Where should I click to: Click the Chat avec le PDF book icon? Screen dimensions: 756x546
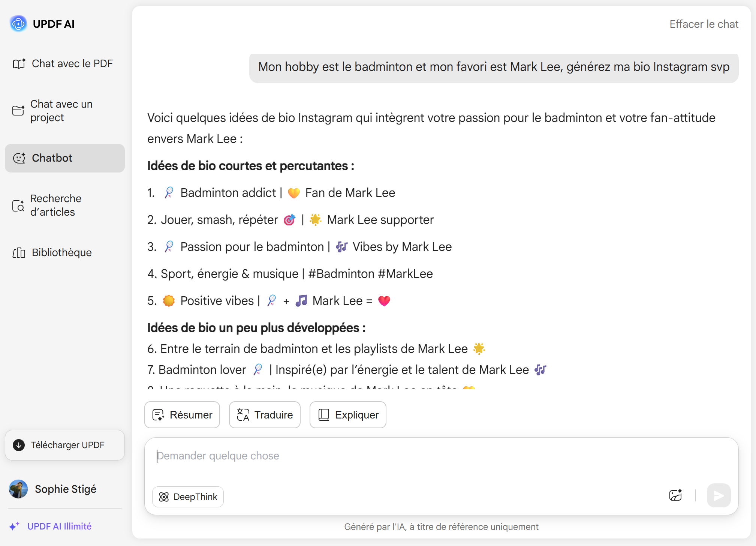19,64
